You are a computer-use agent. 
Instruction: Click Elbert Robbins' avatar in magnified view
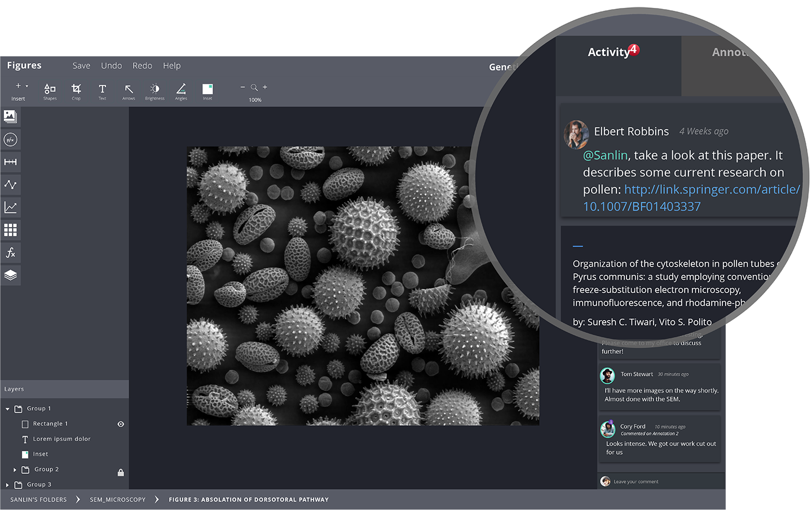576,134
